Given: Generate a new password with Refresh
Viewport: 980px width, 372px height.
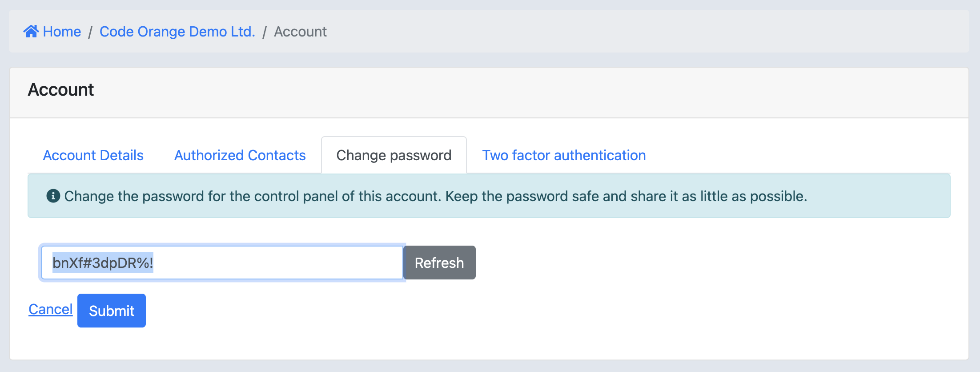Looking at the screenshot, I should pos(439,263).
